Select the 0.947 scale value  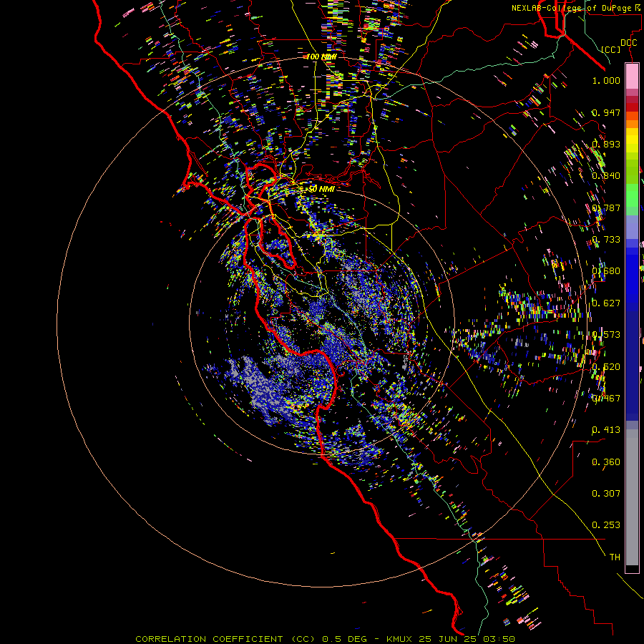(x=606, y=112)
